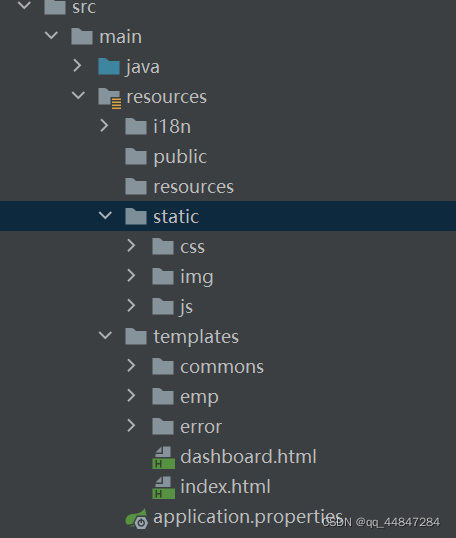Click the public folder icon

click(136, 156)
